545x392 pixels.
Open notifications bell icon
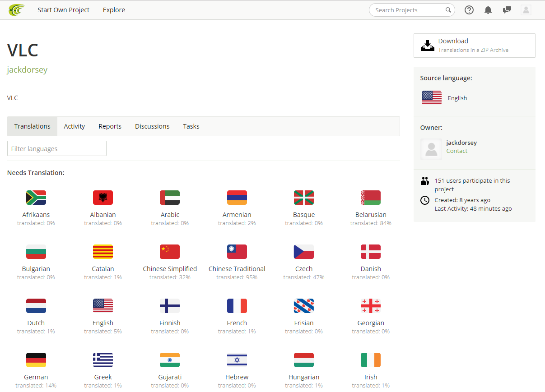pyautogui.click(x=488, y=10)
